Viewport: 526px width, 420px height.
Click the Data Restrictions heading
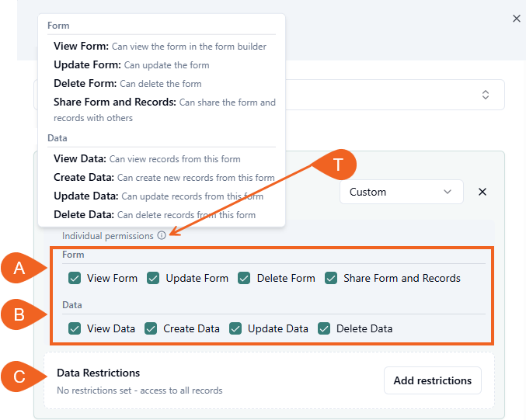point(98,373)
